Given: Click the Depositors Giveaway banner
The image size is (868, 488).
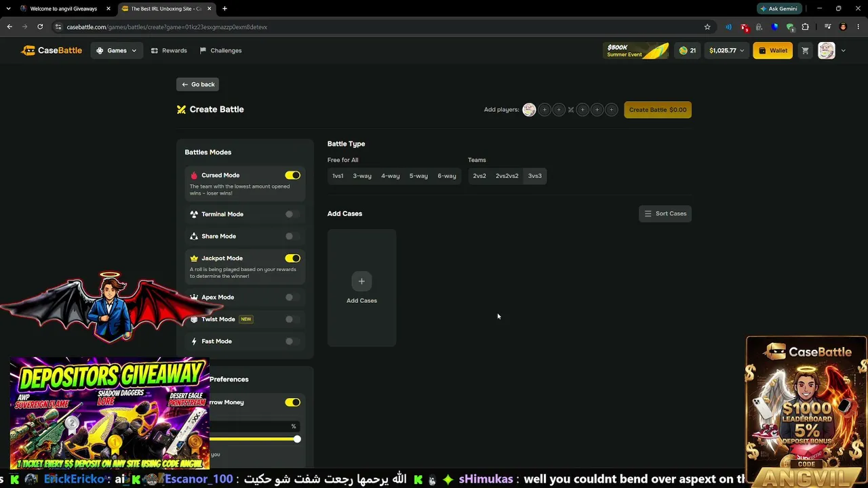Looking at the screenshot, I should point(109,414).
